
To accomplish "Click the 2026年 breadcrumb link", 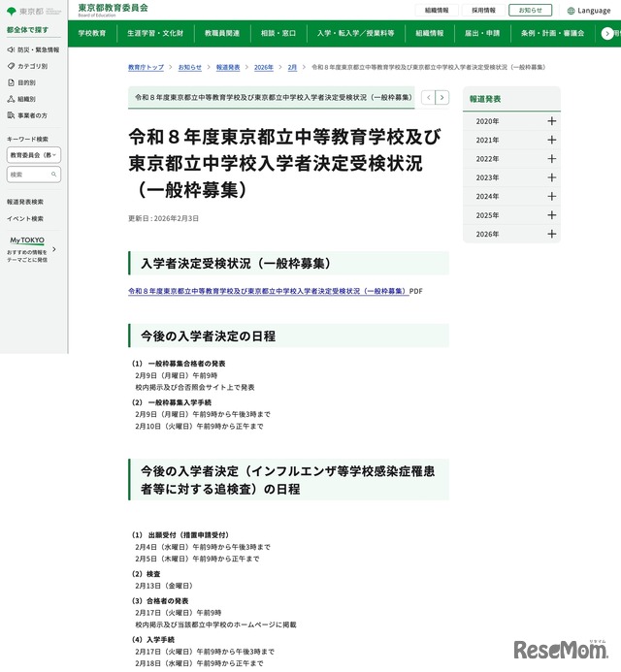I will tap(263, 67).
